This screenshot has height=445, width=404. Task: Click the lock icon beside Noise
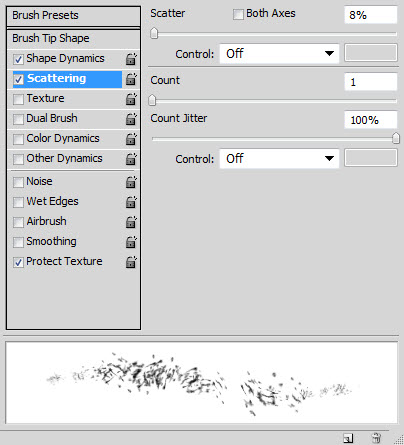click(131, 182)
